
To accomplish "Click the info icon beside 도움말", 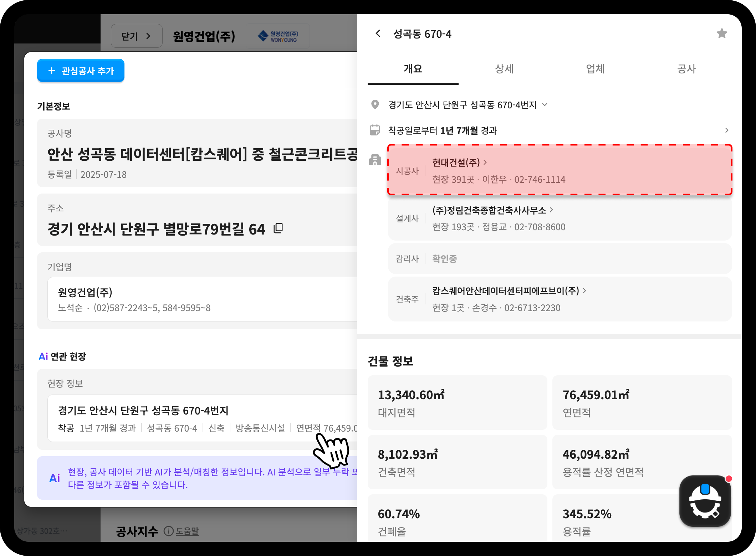I will 168,531.
